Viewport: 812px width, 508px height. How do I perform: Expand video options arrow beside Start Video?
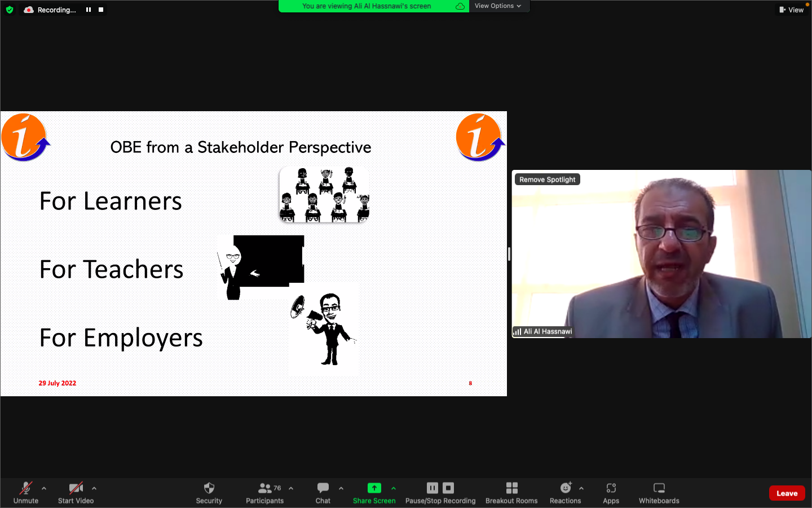(x=94, y=488)
